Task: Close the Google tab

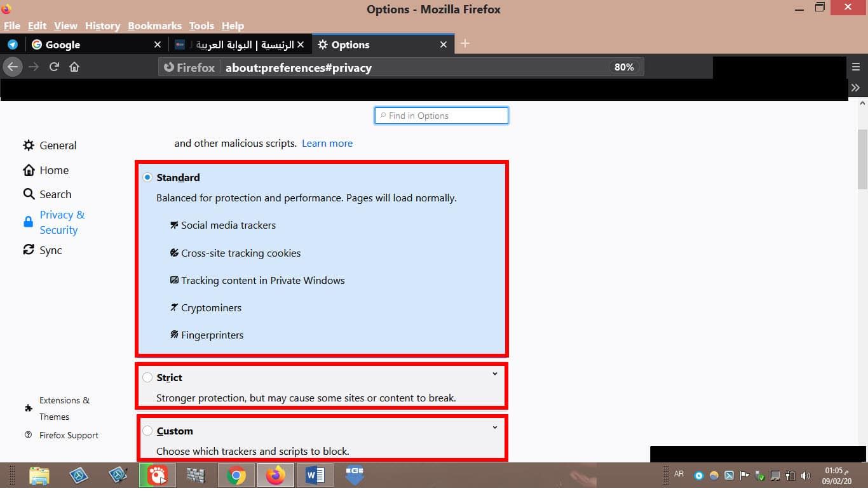Action: click(158, 44)
